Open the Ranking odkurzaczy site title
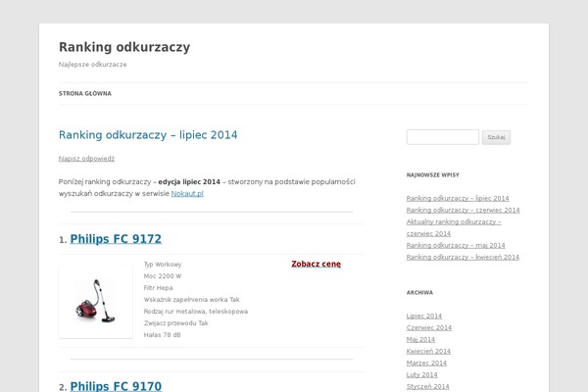The image size is (588, 392). (x=124, y=47)
